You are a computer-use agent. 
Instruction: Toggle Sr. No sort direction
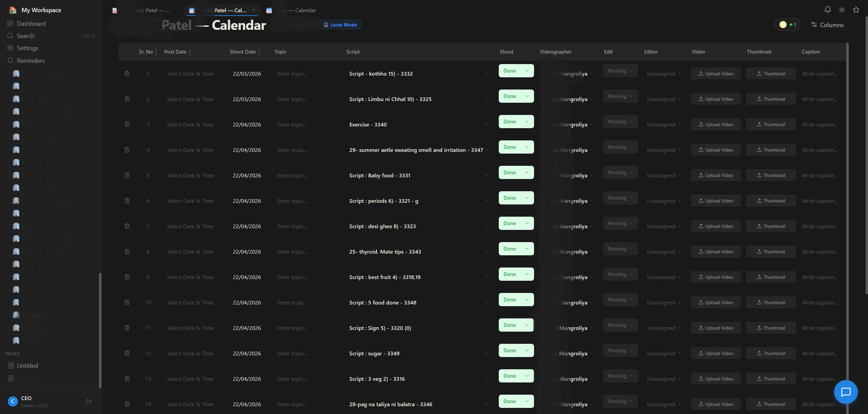point(156,52)
